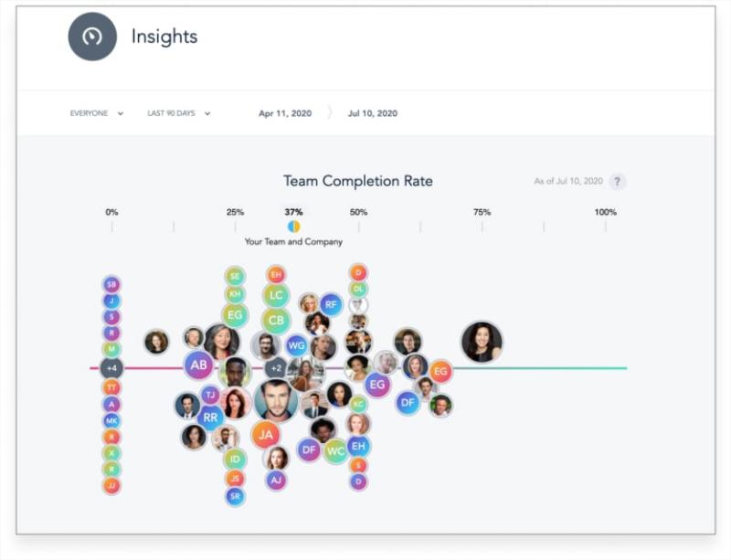Open the help question mark icon
Viewport: 731px width, 560px height.
(618, 181)
